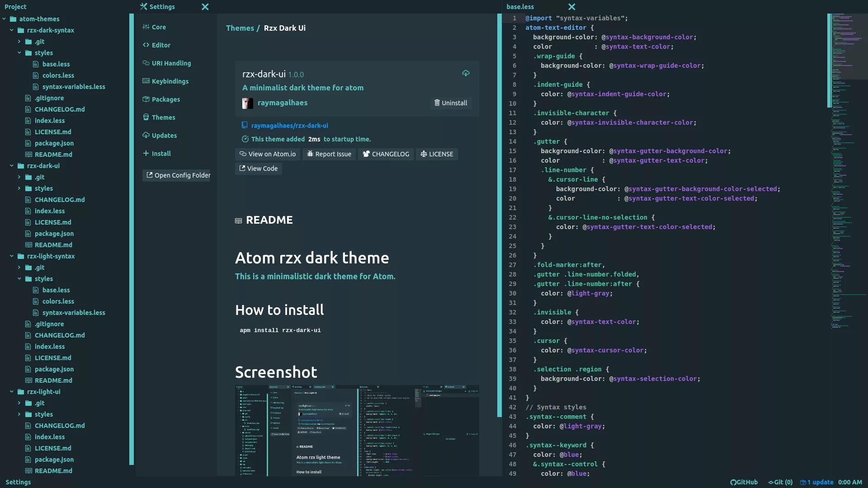The image size is (868, 488).
Task: Open the Editor settings section
Action: click(156, 45)
